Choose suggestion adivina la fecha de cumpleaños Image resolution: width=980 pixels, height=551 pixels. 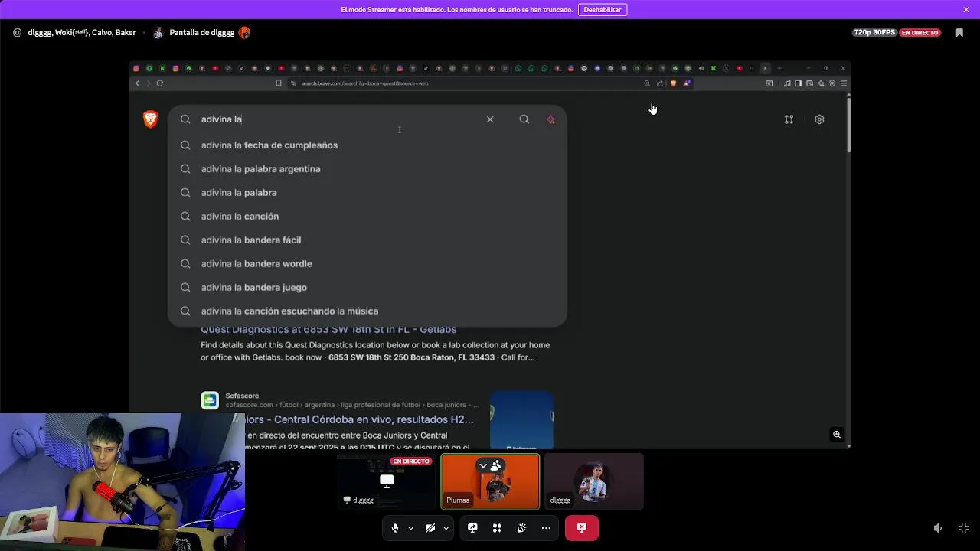367,145
